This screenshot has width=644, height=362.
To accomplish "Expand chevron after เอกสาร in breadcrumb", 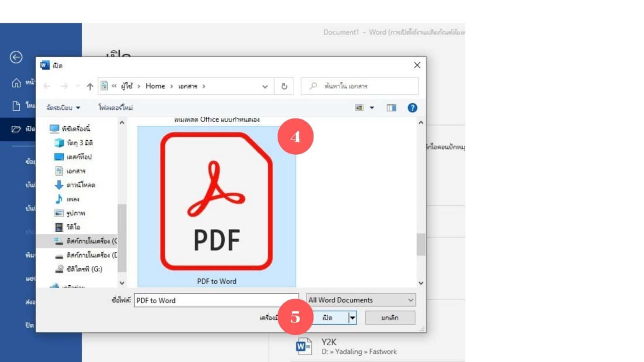I will pos(204,86).
